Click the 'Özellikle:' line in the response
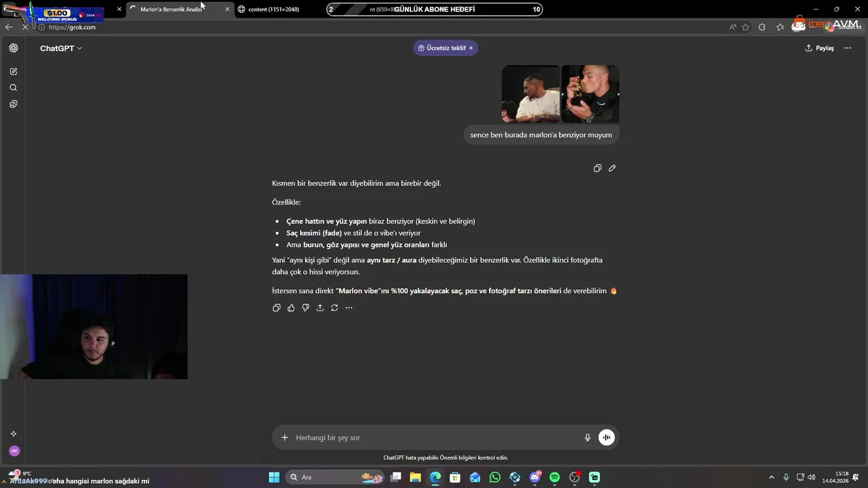This screenshot has width=868, height=488. (286, 202)
